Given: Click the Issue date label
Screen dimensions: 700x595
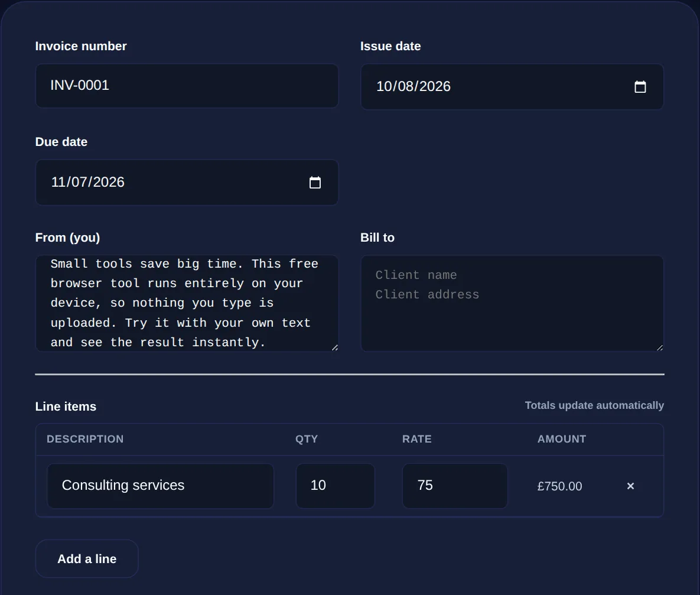Looking at the screenshot, I should [390, 46].
